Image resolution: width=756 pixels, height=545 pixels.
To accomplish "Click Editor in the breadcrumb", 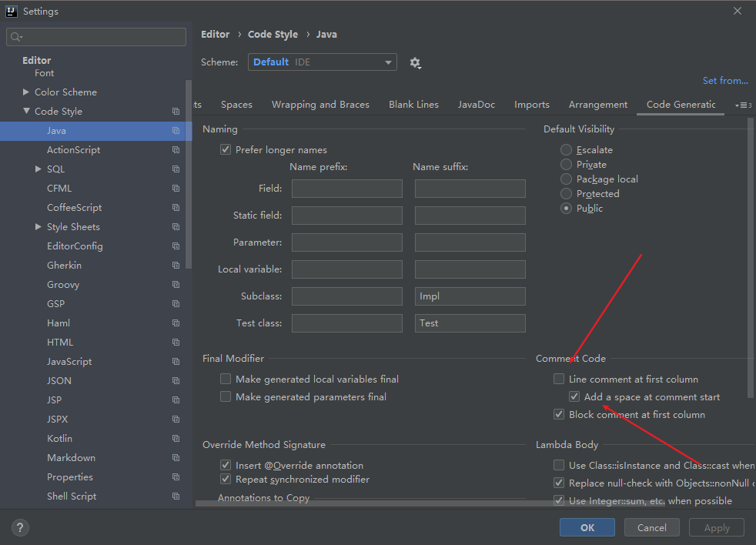I will pyautogui.click(x=215, y=34).
